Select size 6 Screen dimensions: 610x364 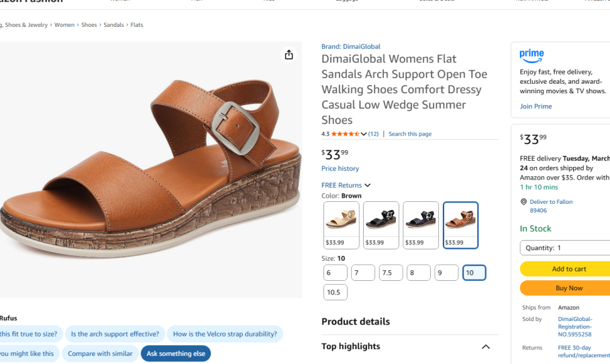coord(336,273)
